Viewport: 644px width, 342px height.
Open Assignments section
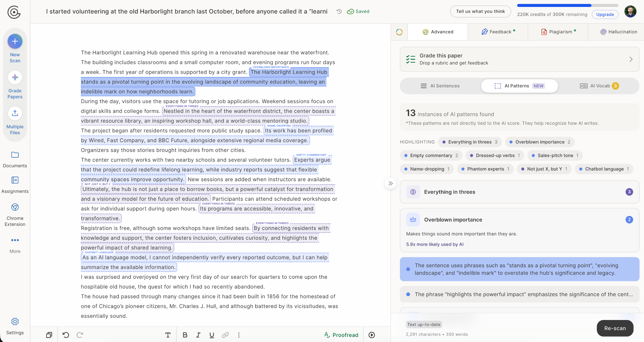15,185
